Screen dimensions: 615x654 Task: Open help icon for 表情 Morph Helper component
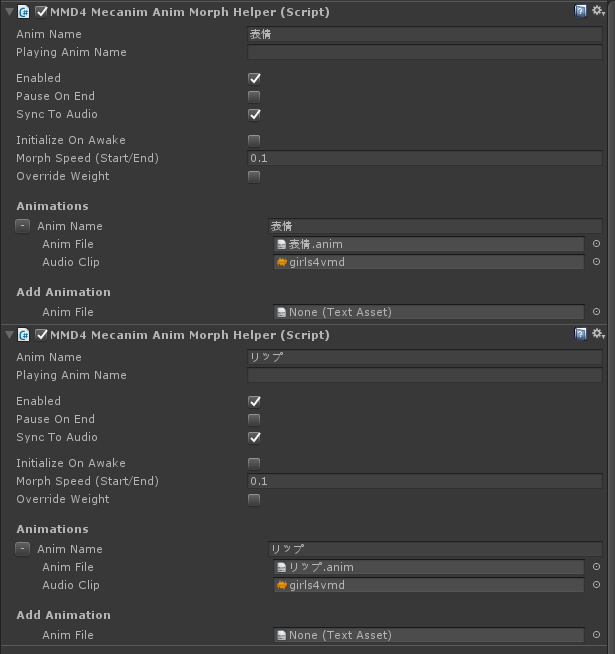click(581, 12)
